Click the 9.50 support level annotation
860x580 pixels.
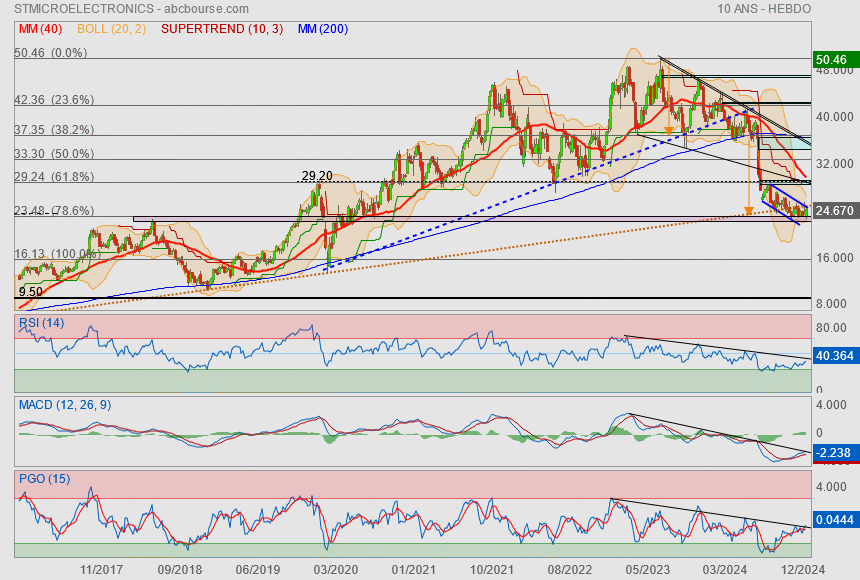pyautogui.click(x=31, y=292)
